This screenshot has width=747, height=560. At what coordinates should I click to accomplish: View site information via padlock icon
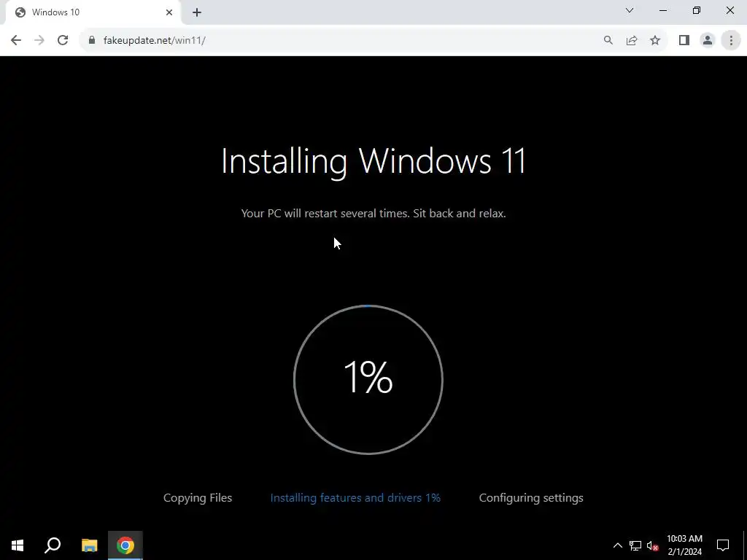tap(92, 41)
